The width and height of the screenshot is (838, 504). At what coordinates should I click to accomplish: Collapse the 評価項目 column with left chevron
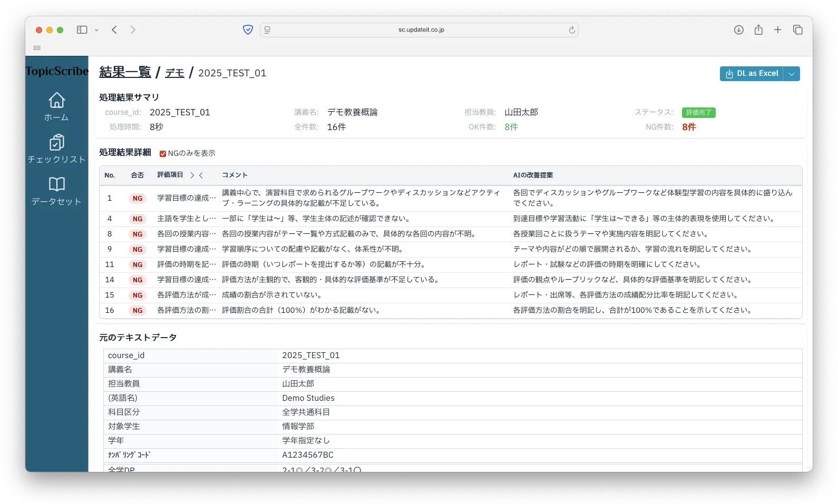point(201,175)
